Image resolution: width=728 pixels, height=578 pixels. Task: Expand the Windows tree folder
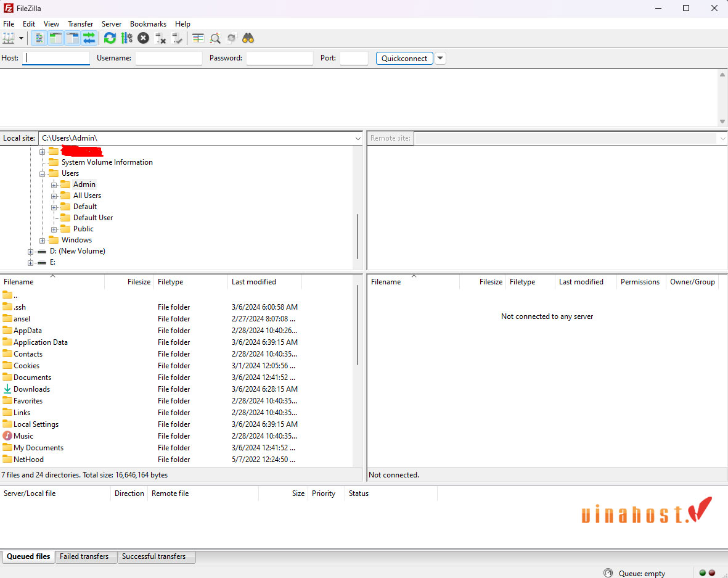point(43,241)
